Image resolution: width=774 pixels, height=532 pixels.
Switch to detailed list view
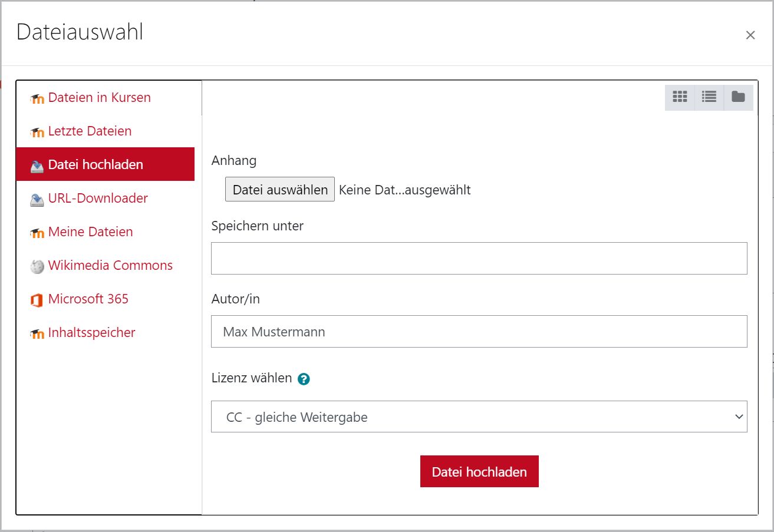(709, 97)
